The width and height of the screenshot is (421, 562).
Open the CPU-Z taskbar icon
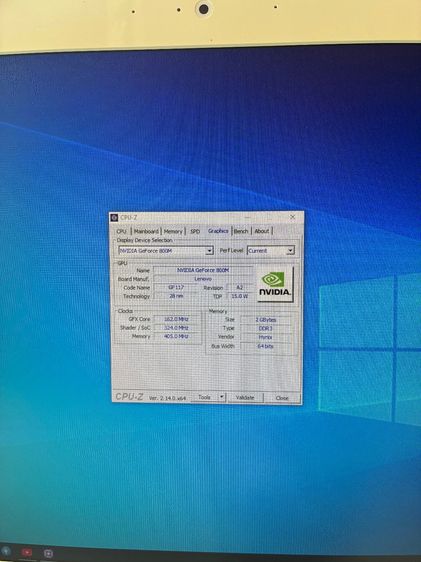click(48, 553)
